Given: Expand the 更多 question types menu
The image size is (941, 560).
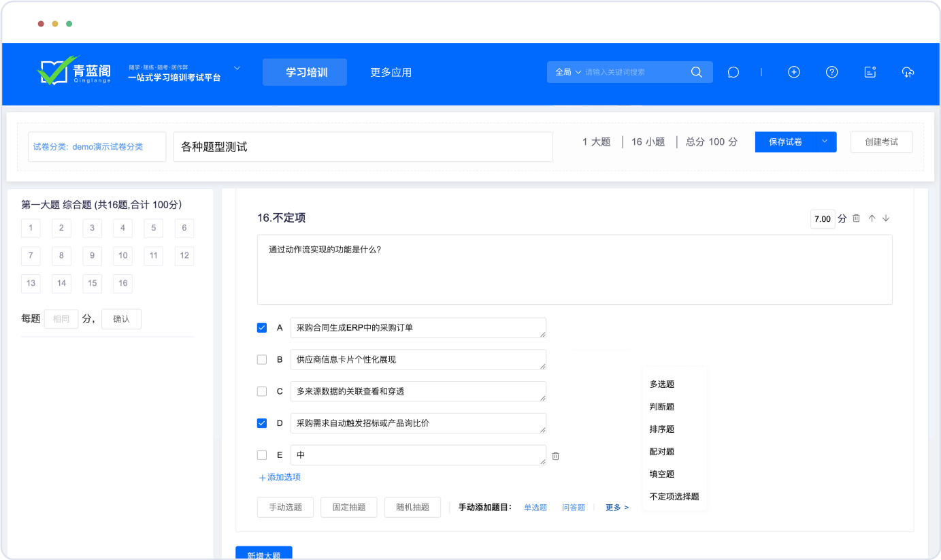Looking at the screenshot, I should coord(616,508).
